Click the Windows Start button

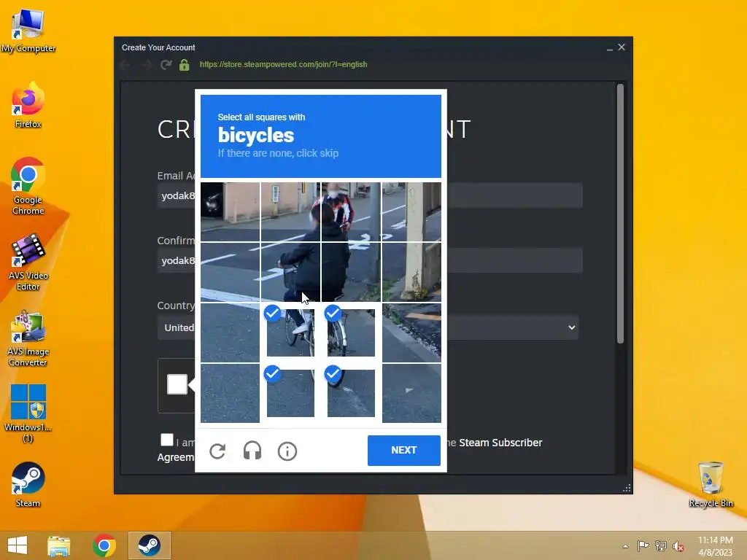(18, 545)
